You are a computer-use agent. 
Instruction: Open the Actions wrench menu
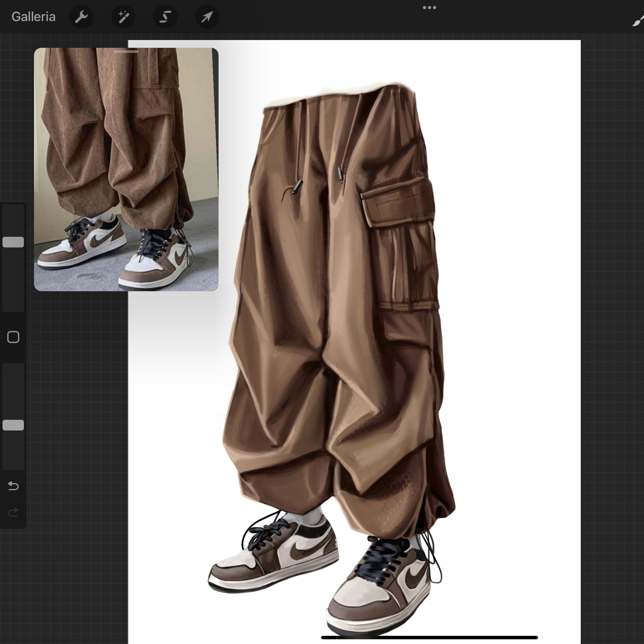tap(81, 17)
